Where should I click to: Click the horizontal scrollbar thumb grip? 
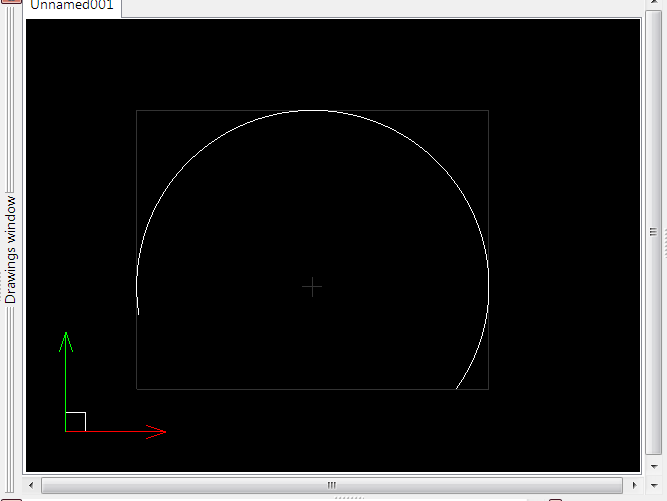331,485
